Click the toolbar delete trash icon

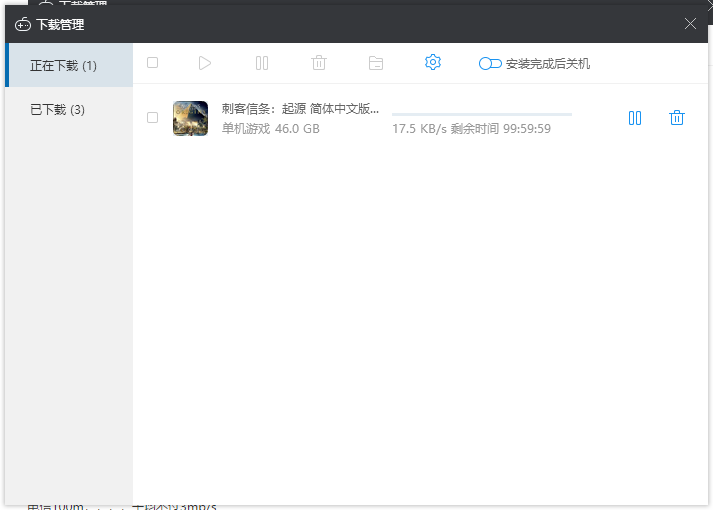319,63
